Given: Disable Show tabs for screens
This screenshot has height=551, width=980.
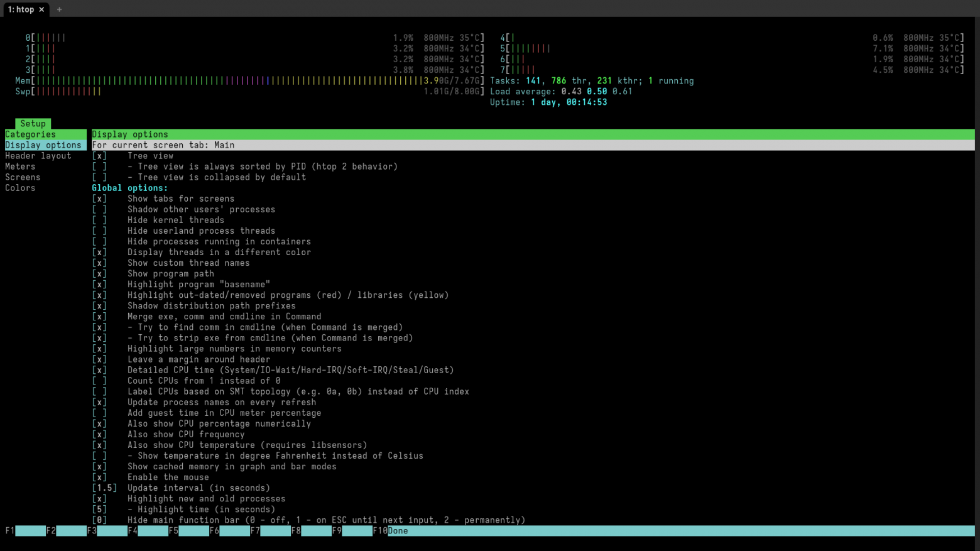Looking at the screenshot, I should click(x=99, y=198).
